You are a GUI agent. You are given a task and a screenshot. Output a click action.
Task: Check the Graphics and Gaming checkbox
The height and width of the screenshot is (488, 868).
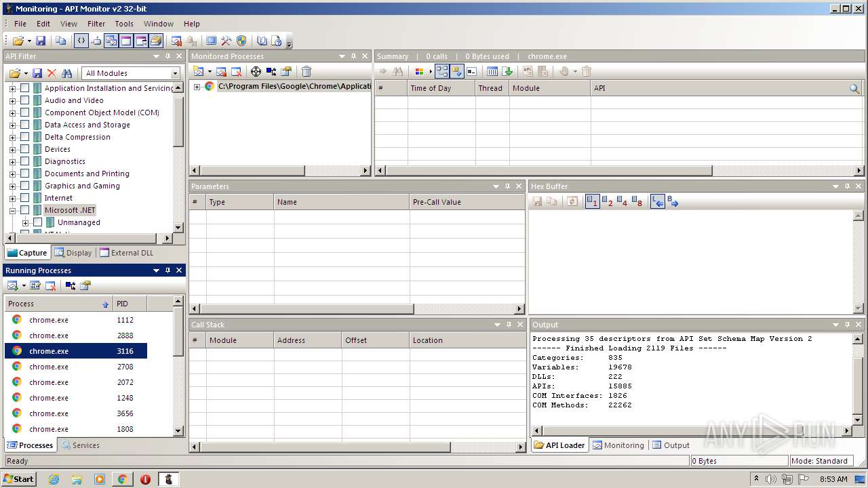pos(25,186)
